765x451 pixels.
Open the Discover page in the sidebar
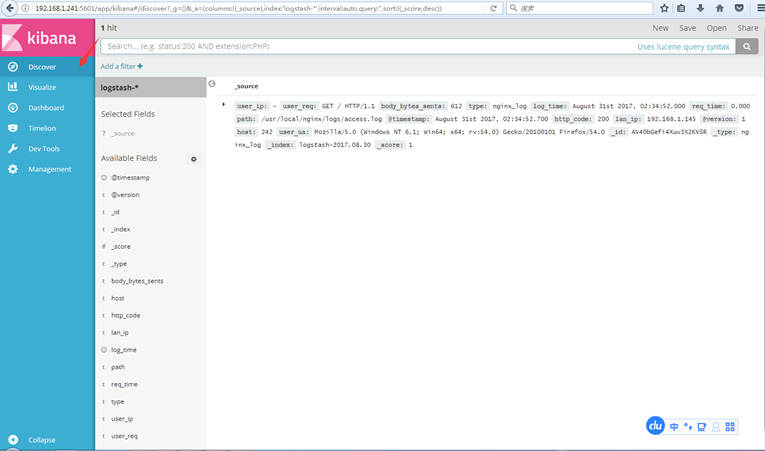[47, 67]
